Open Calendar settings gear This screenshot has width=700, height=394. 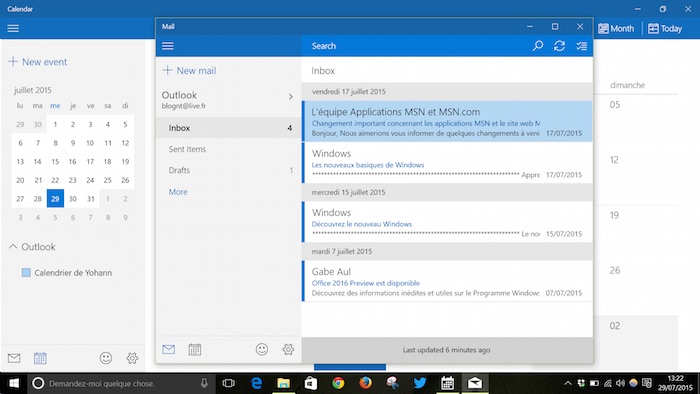(132, 358)
